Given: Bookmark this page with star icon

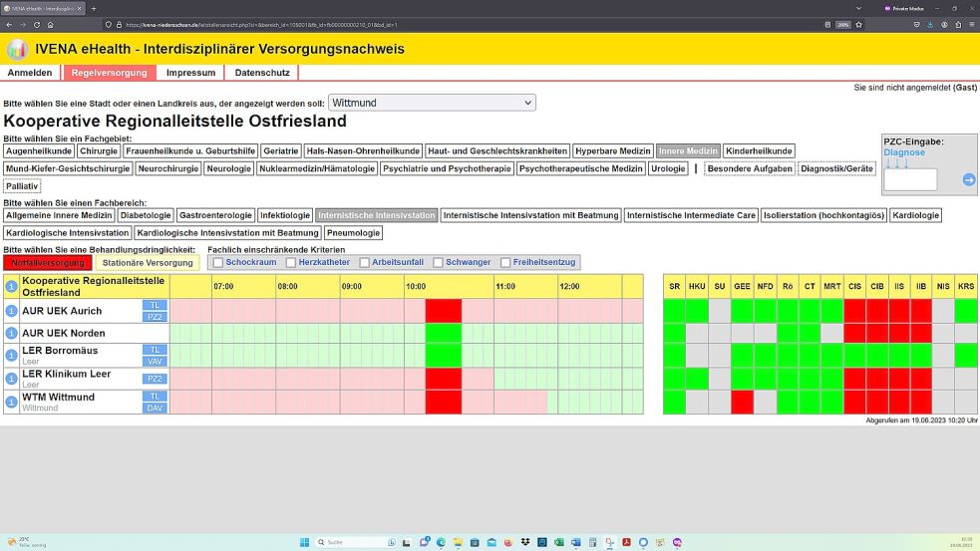Looking at the screenshot, I should point(858,25).
